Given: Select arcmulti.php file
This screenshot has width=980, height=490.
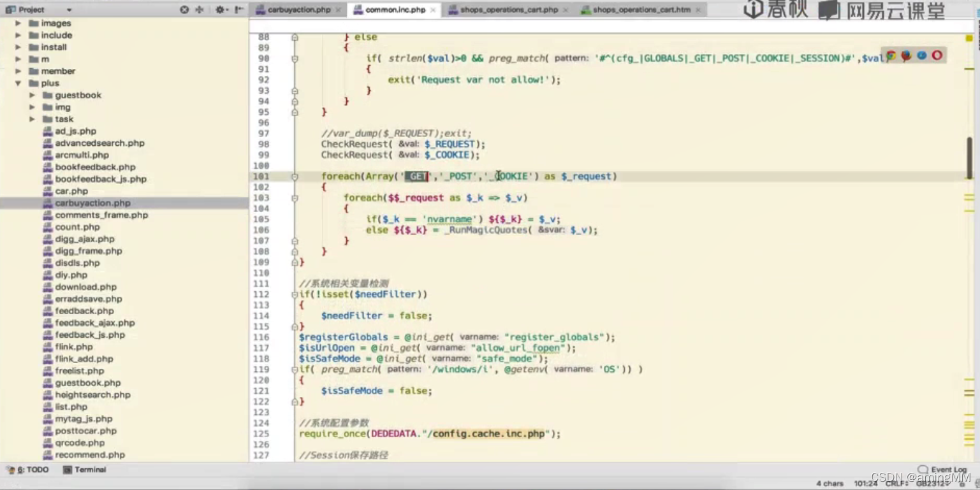Looking at the screenshot, I should 82,155.
